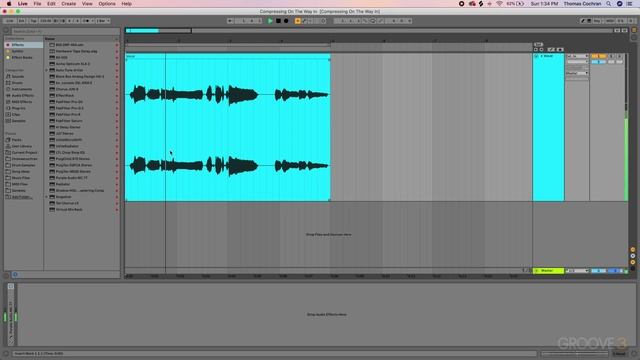Select the Synths collection
The height and width of the screenshot is (360, 640).
pyautogui.click(x=23, y=51)
